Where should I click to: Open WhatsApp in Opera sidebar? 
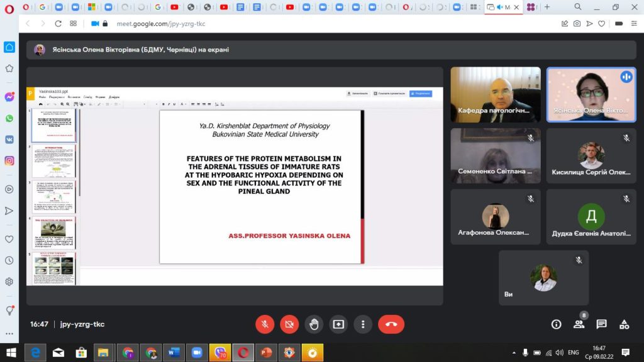[x=9, y=118]
